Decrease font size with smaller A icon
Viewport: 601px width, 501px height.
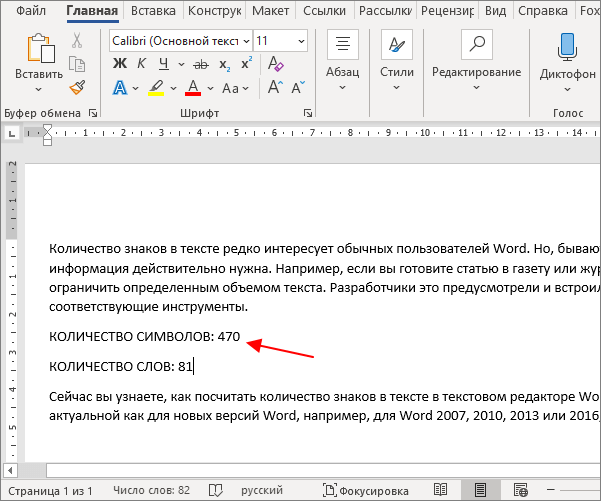298,87
